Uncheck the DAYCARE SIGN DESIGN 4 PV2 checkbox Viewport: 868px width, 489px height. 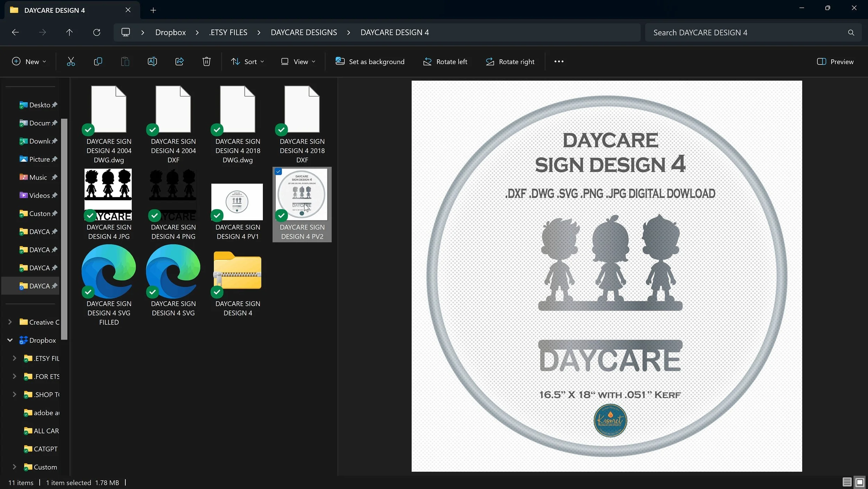coord(278,172)
